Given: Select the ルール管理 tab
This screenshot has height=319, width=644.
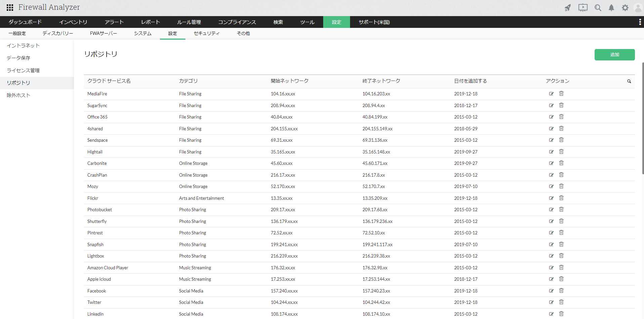Looking at the screenshot, I should 189,22.
